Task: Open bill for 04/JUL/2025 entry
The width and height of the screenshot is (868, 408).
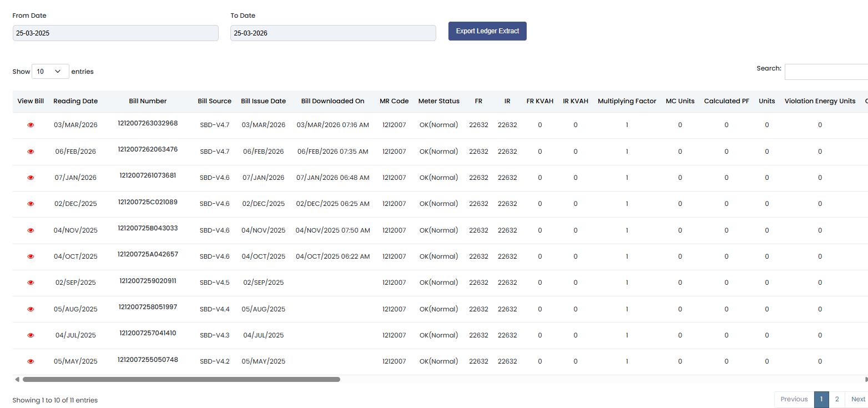Action: pos(31,335)
